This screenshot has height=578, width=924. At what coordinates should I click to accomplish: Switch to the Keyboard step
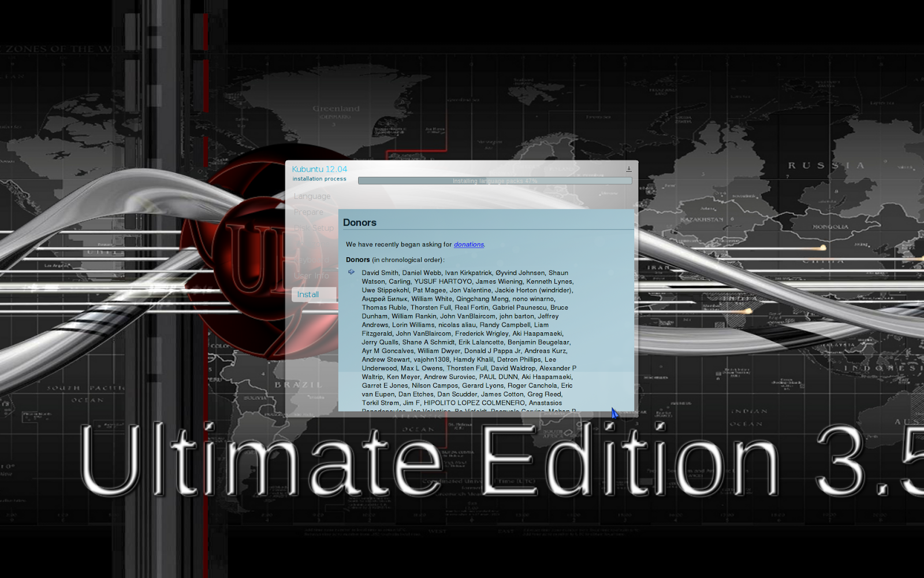click(312, 260)
